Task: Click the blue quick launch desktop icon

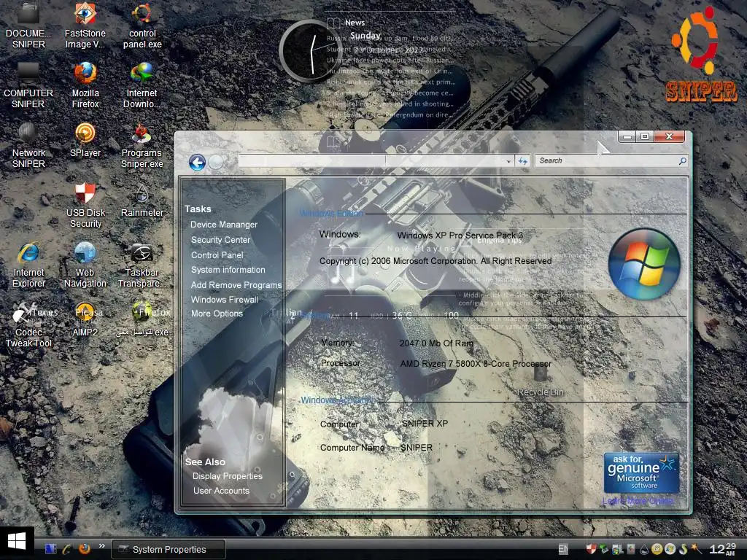Action: [x=51, y=548]
